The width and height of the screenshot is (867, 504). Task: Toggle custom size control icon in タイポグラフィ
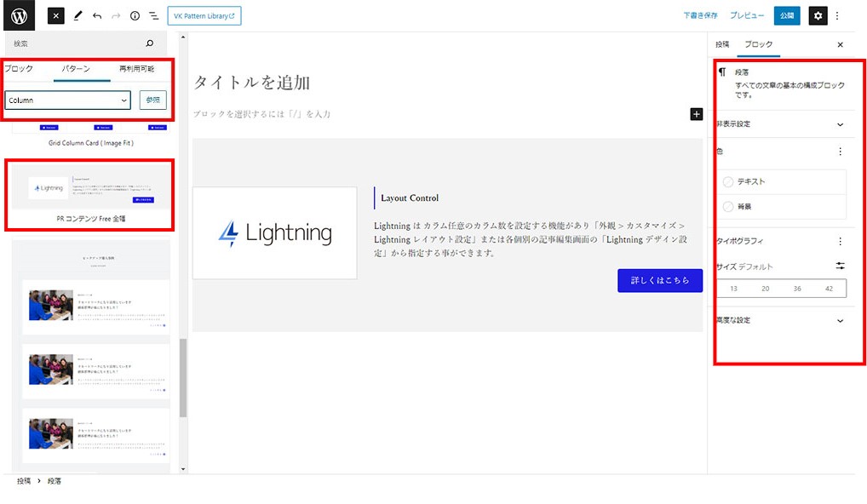pos(840,266)
